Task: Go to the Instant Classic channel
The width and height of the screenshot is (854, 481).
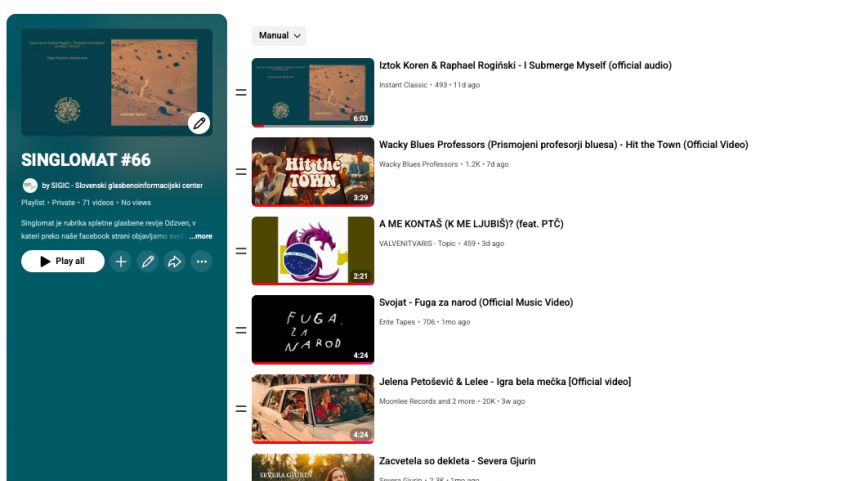Action: 403,85
